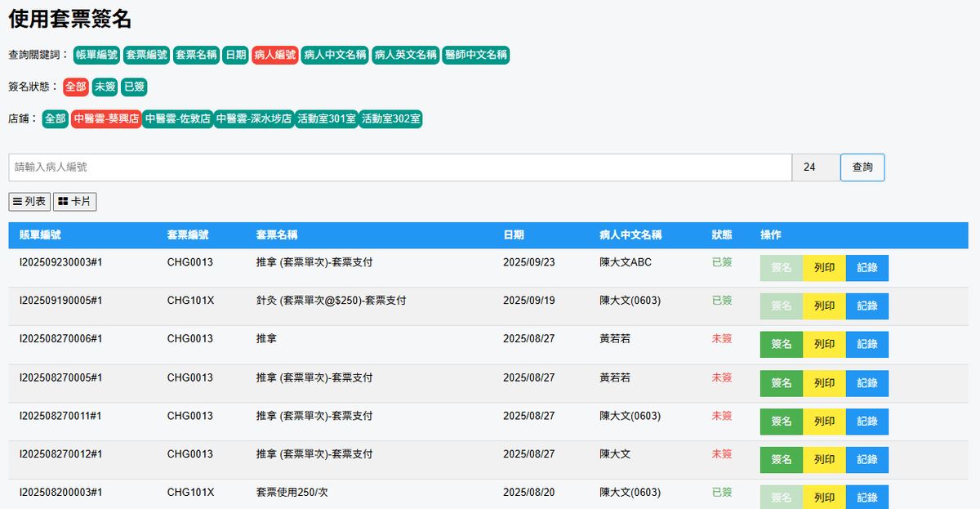Choose 醫師中文名稱 as search keyword
This screenshot has width=980, height=509.
[476, 55]
